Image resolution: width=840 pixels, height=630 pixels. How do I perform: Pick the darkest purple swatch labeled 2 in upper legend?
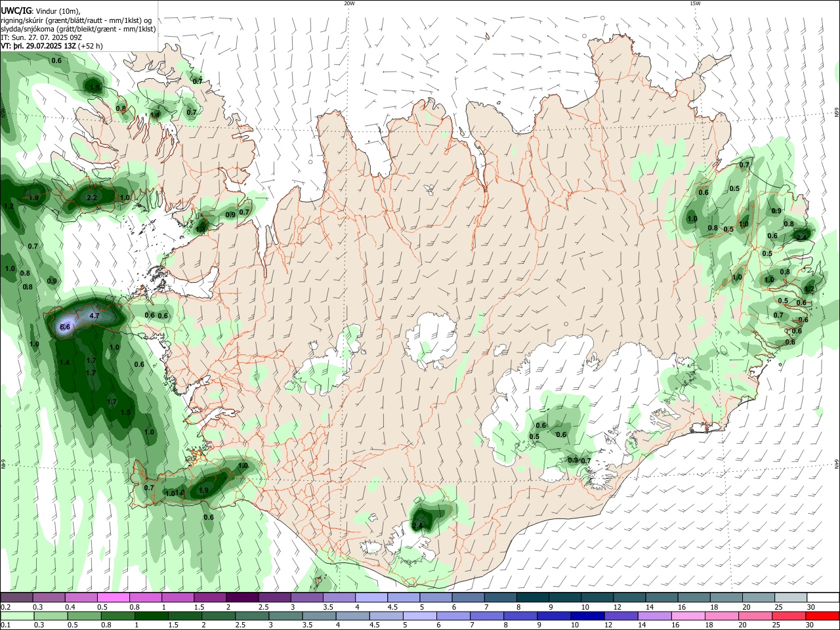click(x=242, y=597)
